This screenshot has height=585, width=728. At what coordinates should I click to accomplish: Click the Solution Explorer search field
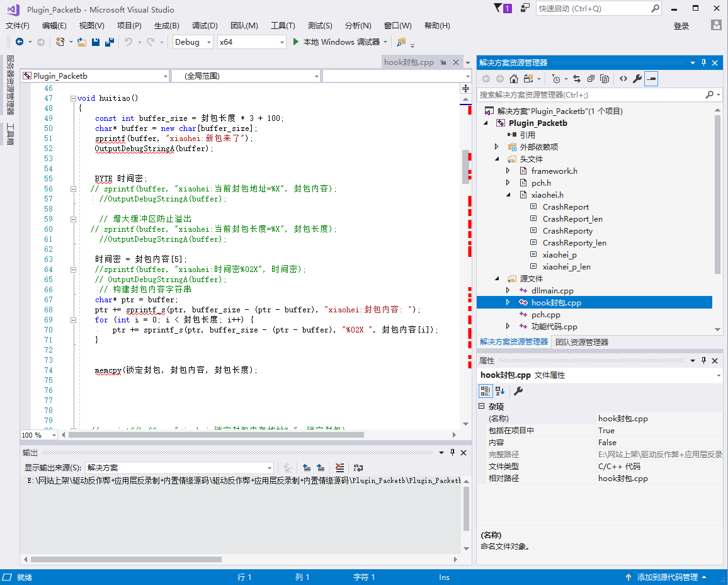point(591,94)
